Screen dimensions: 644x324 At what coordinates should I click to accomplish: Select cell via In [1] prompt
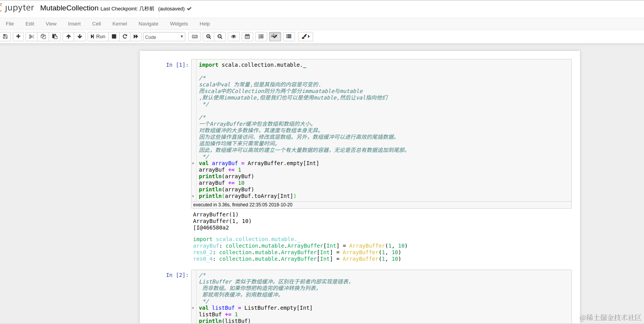pyautogui.click(x=177, y=65)
